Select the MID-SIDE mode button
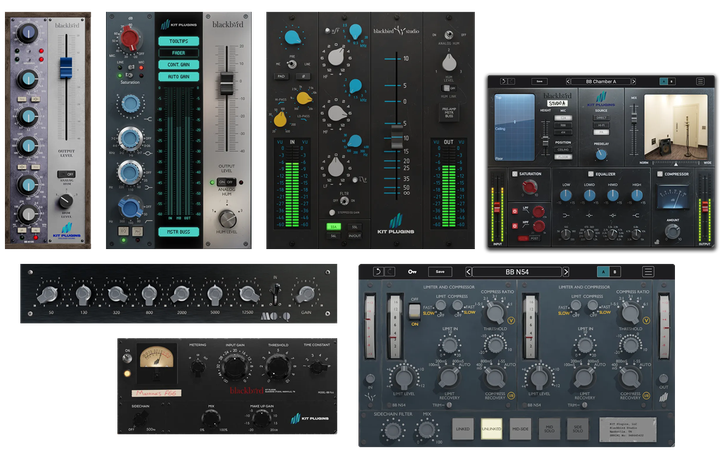Viewport: 720px width, 458px height. click(x=520, y=429)
